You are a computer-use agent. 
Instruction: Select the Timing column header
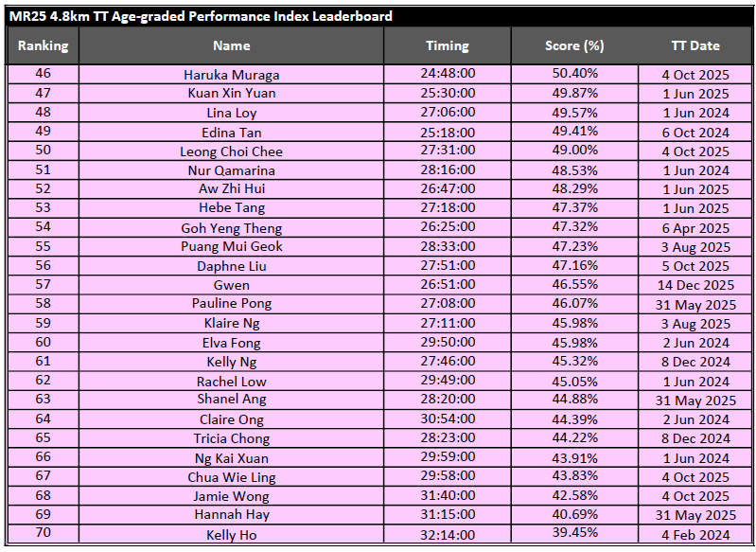(447, 45)
